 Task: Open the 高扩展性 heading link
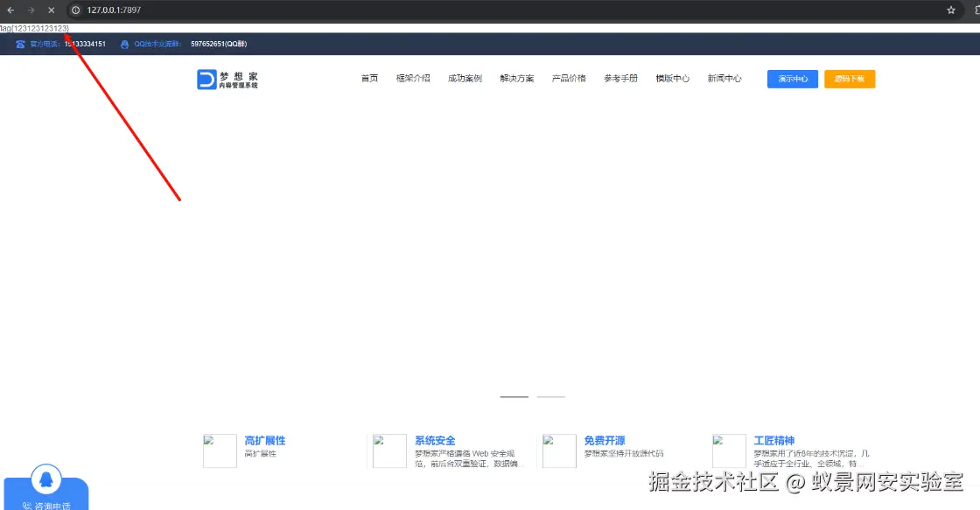(265, 441)
